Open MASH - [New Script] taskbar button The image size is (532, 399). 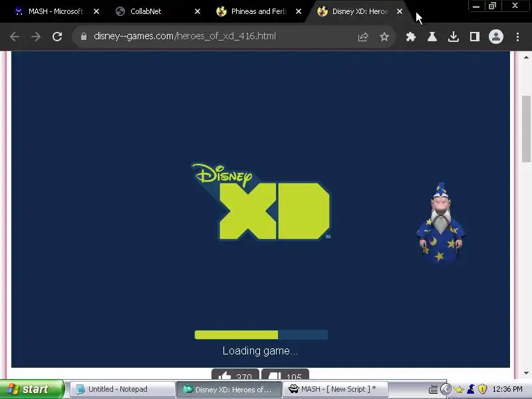coord(335,389)
